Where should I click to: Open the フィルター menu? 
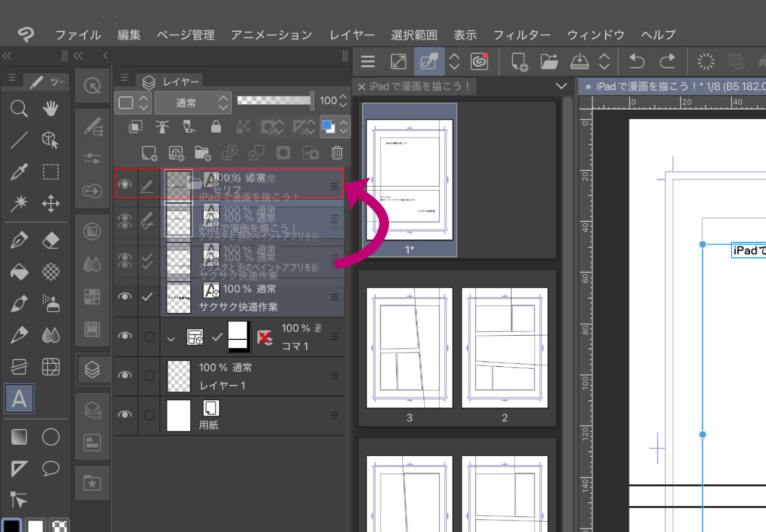coord(521,35)
